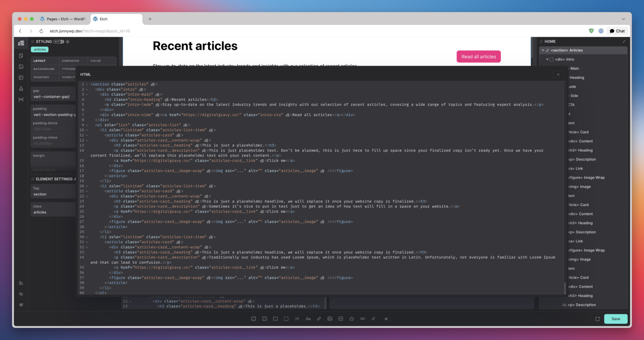Viewport: 644px width, 340px height.
Task: Collapse the section Articles tree node
Action: click(543, 50)
